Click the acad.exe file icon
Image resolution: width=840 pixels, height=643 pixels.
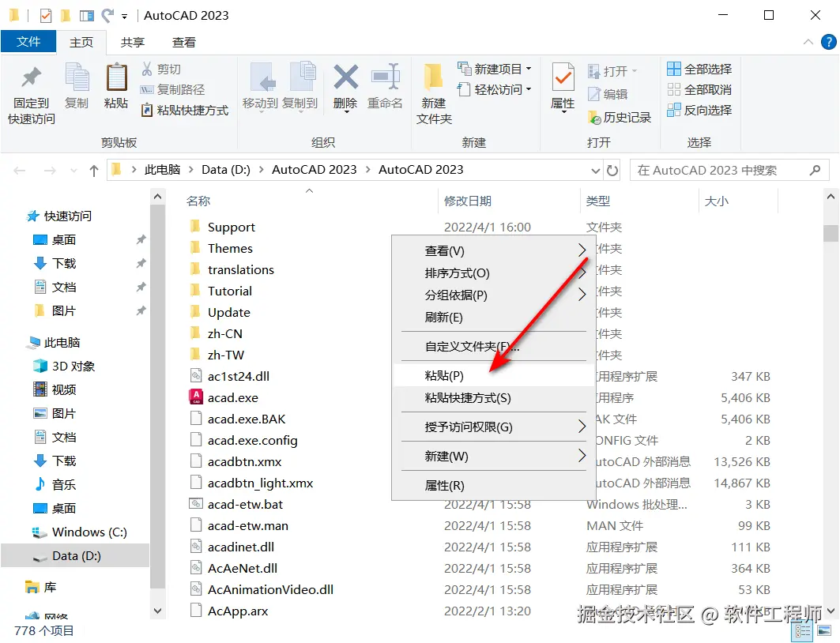(196, 397)
